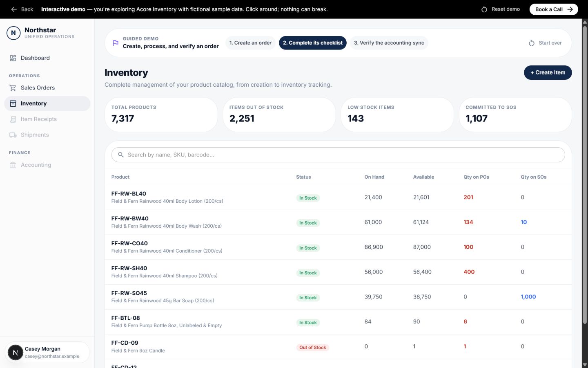Click the Northstar logo circle
Screen dimensions: 588x368
pos(13,33)
